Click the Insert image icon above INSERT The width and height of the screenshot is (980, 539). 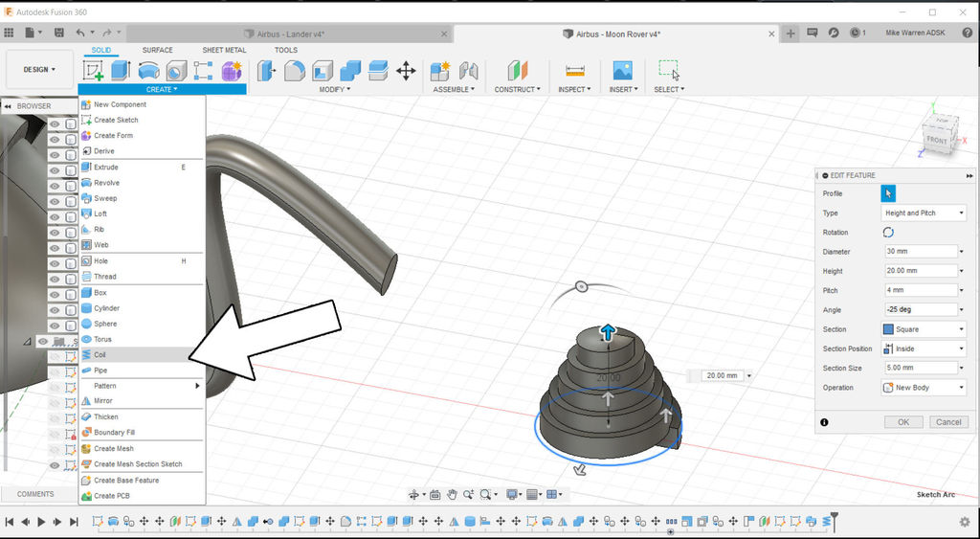point(622,71)
